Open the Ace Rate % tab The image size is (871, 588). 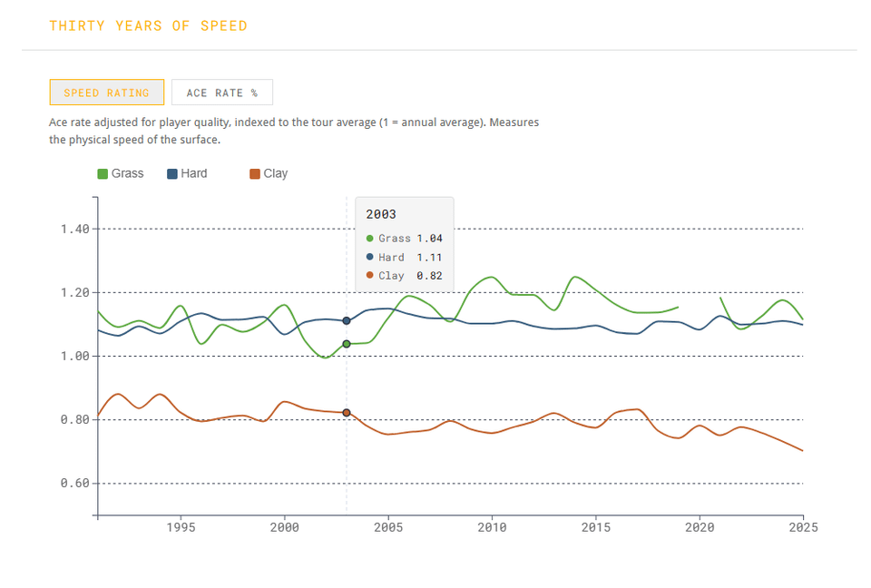pos(221,93)
